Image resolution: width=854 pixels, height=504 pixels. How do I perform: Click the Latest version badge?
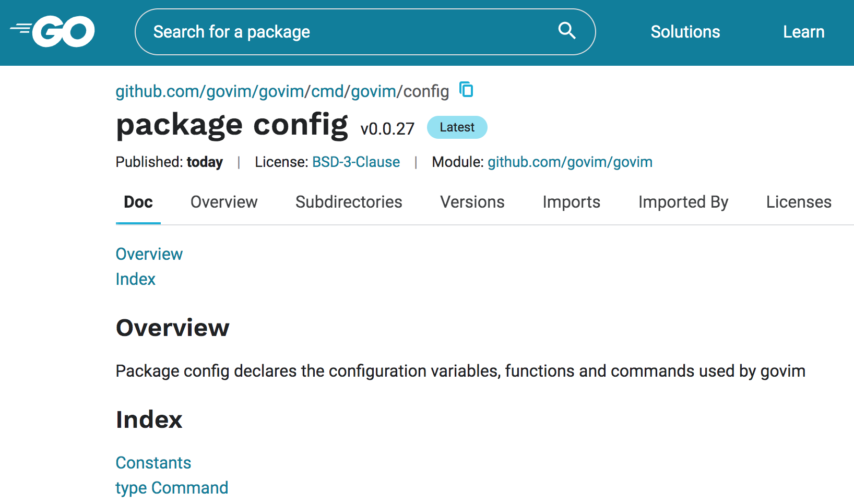(457, 127)
